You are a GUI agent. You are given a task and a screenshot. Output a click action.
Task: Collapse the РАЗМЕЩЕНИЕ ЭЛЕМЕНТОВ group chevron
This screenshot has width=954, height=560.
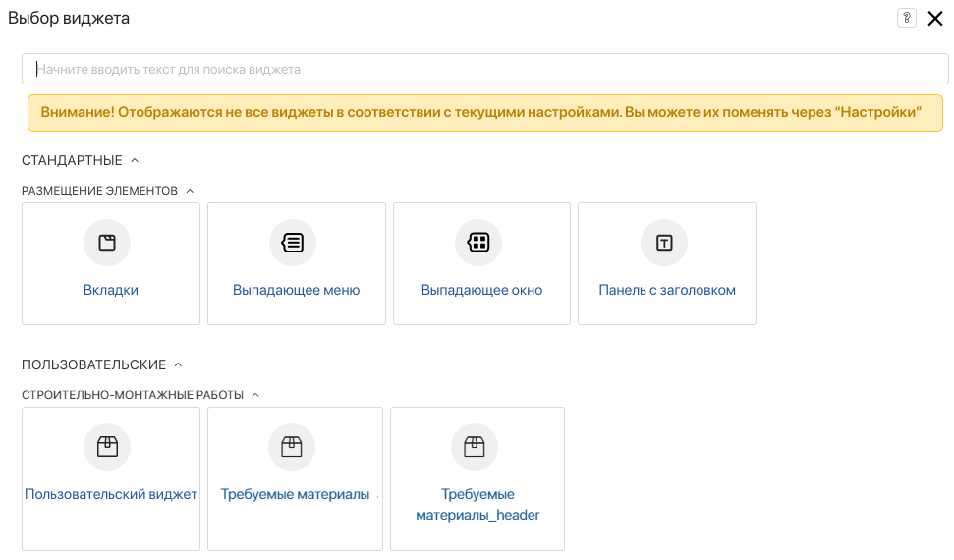[x=190, y=191]
